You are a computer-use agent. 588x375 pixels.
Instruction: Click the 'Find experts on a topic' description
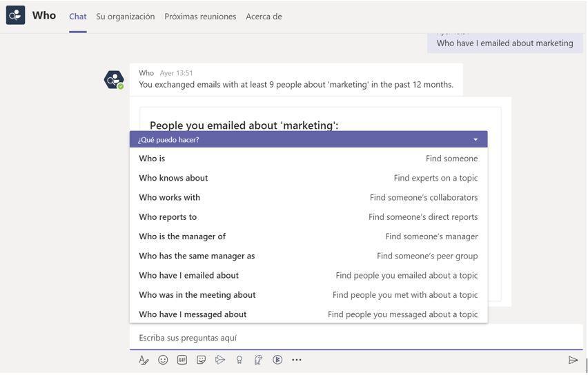pyautogui.click(x=435, y=178)
